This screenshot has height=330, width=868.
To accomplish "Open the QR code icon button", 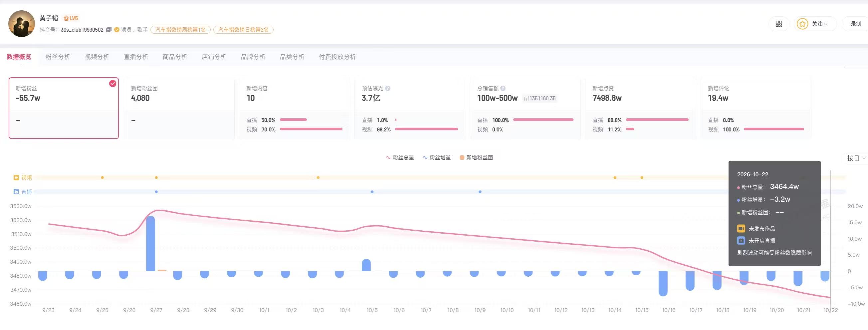I will tap(778, 24).
